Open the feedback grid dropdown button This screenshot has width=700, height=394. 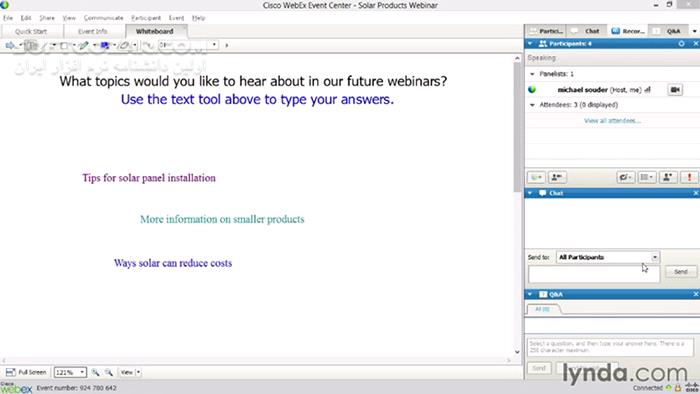coord(646,178)
